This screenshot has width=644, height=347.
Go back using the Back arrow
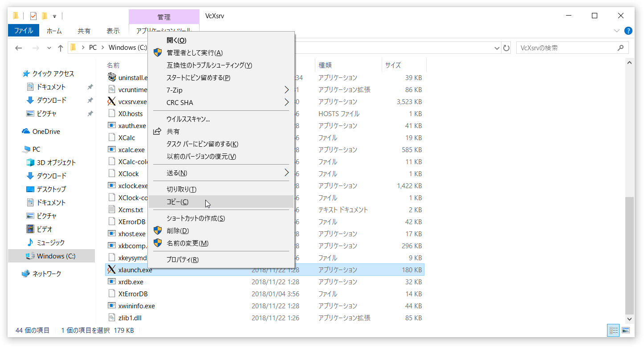click(19, 48)
